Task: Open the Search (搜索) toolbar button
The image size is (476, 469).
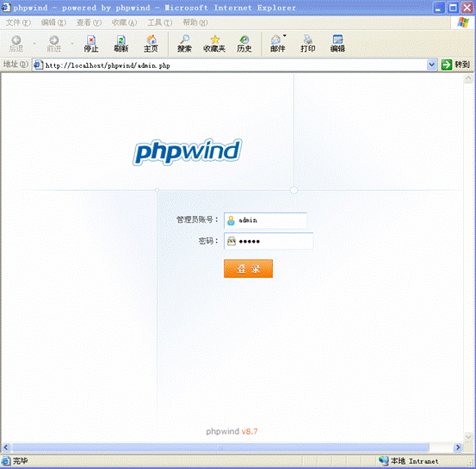Action: pyautogui.click(x=184, y=44)
